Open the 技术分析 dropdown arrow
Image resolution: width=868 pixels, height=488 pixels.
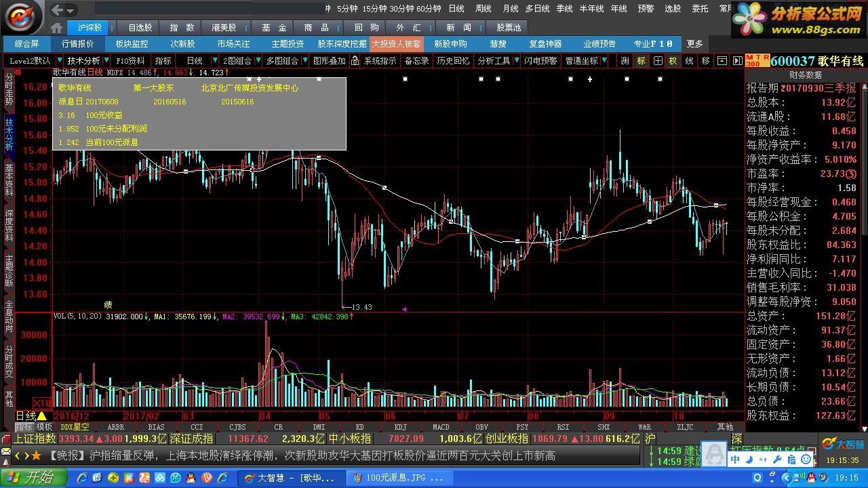(x=106, y=60)
